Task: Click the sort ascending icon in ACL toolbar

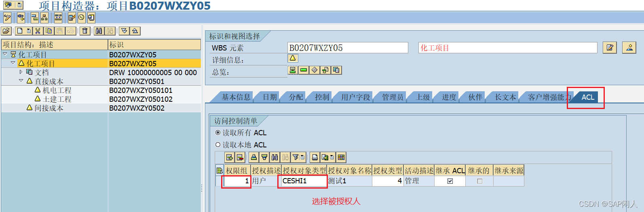Action: pyautogui.click(x=254, y=157)
